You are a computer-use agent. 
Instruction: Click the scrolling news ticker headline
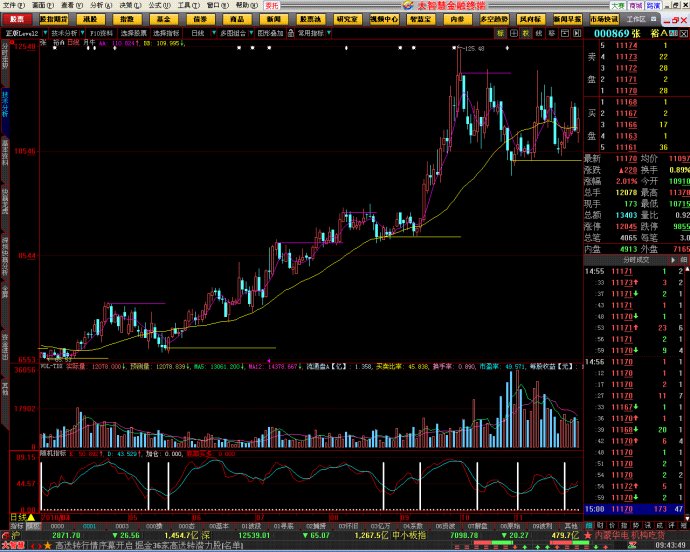150,546
